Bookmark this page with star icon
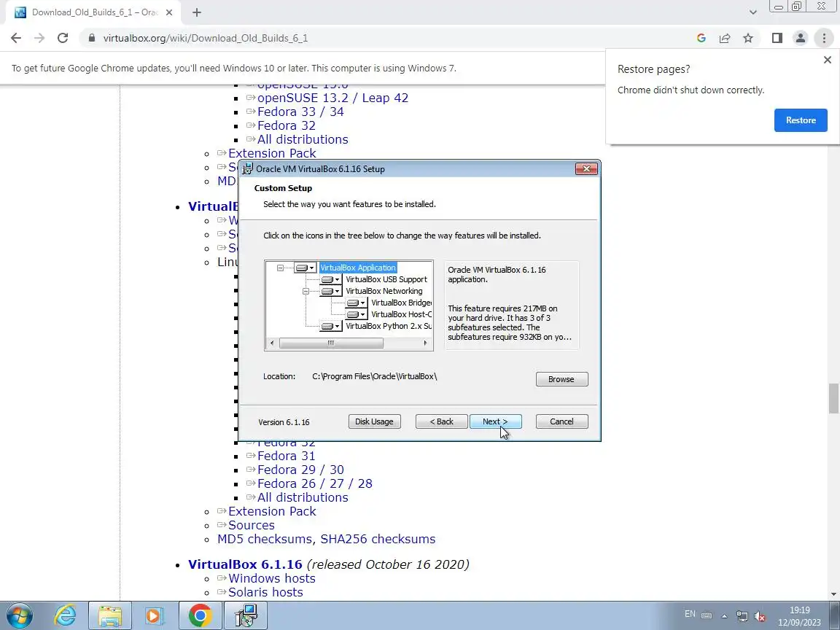 748,38
